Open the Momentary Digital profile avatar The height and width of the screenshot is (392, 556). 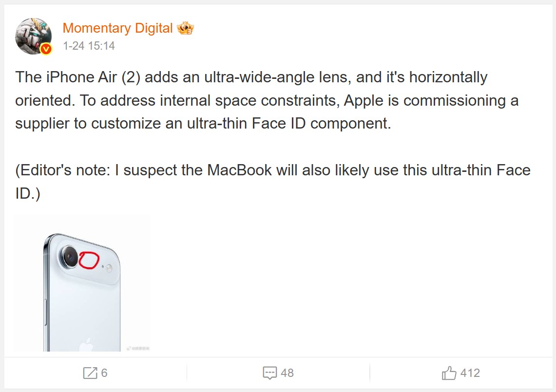[33, 36]
